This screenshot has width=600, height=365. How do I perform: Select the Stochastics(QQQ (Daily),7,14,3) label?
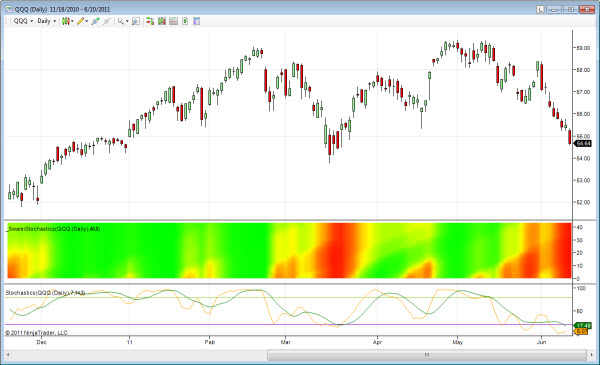(x=45, y=293)
